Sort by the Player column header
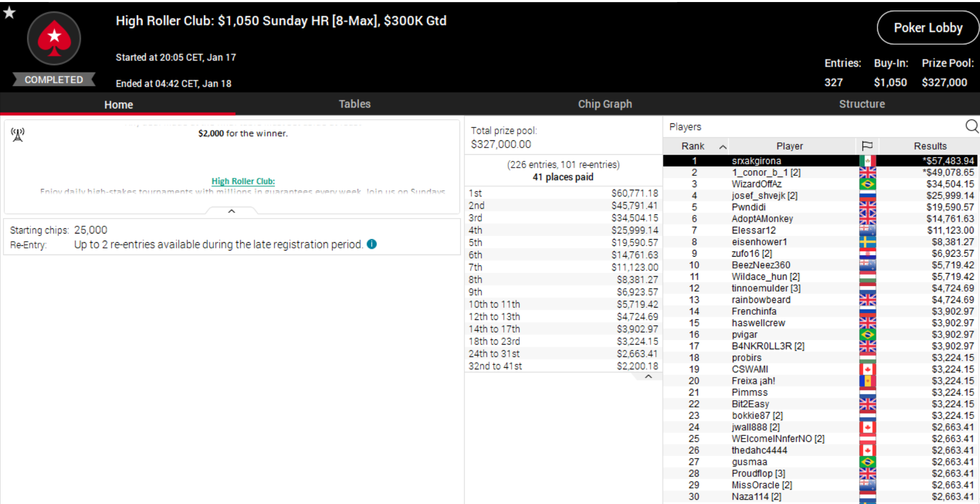The image size is (980, 504). point(790,146)
